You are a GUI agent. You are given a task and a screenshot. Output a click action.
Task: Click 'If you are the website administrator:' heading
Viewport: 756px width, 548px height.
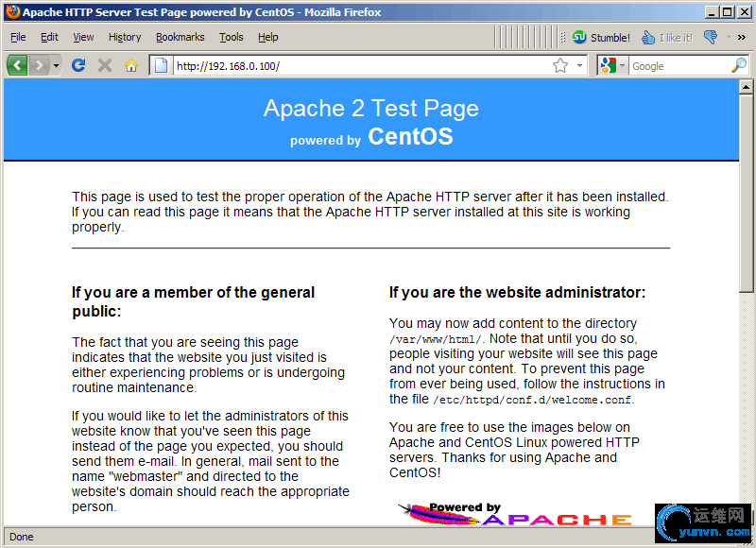tap(517, 292)
